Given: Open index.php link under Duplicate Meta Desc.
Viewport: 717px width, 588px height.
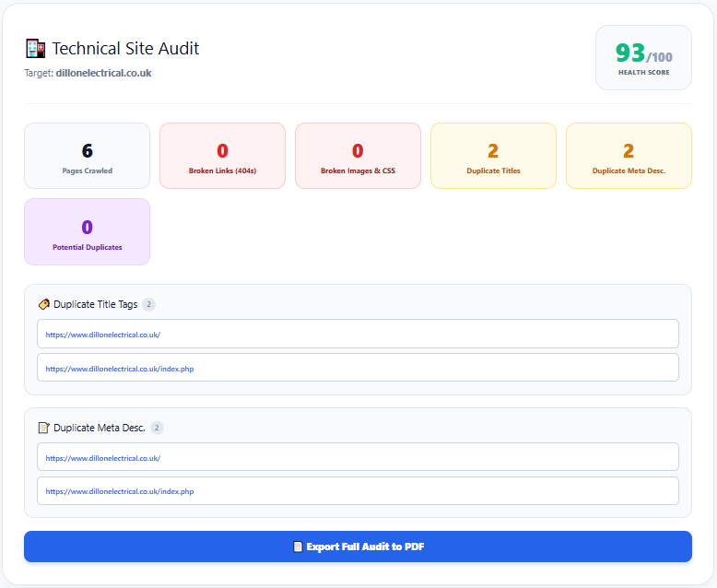Looking at the screenshot, I should [x=120, y=491].
